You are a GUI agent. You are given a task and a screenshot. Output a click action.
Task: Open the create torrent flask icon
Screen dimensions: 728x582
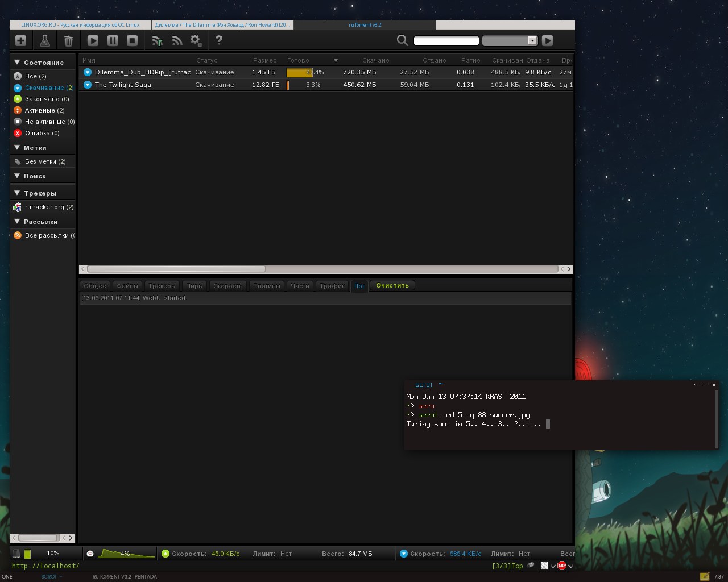click(x=44, y=40)
